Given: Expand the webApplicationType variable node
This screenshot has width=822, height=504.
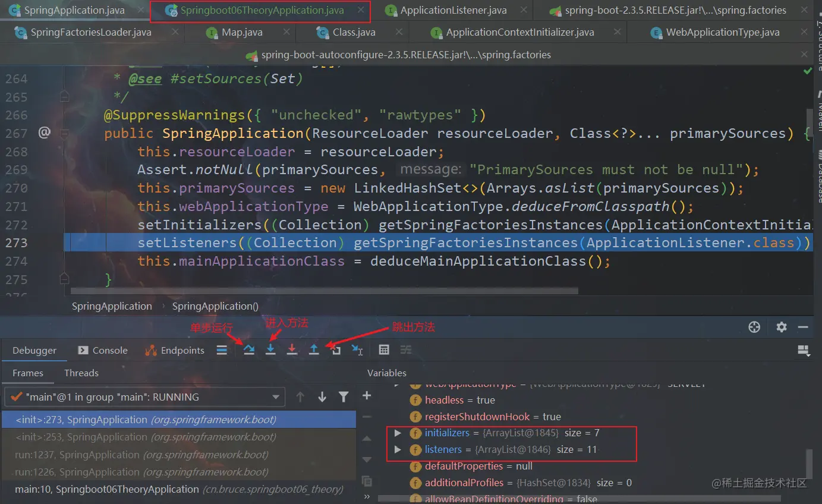Looking at the screenshot, I should [x=398, y=385].
